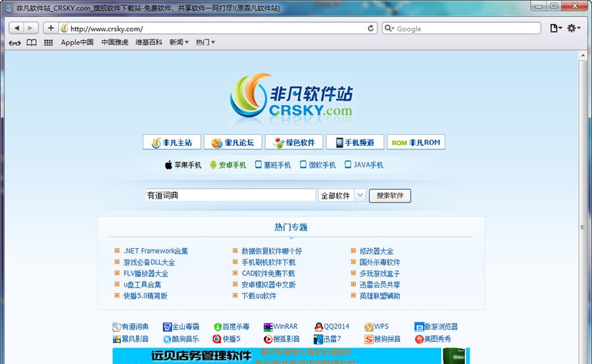Choose 塞班手机 phone category

(273, 165)
